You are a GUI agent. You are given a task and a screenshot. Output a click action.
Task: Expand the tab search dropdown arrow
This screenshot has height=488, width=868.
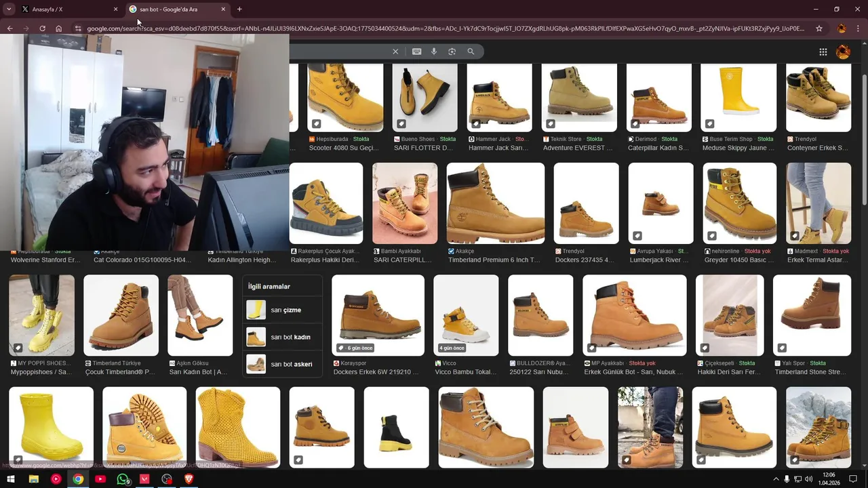(9, 9)
